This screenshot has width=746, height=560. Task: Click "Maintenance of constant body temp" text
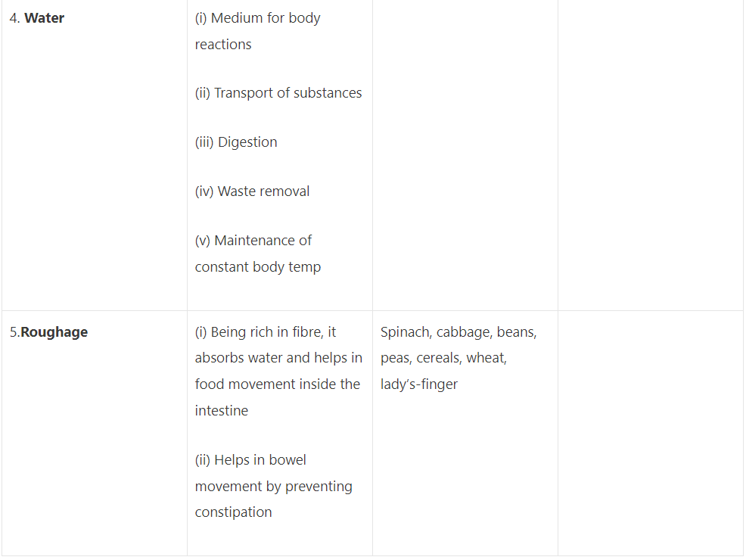point(257,254)
